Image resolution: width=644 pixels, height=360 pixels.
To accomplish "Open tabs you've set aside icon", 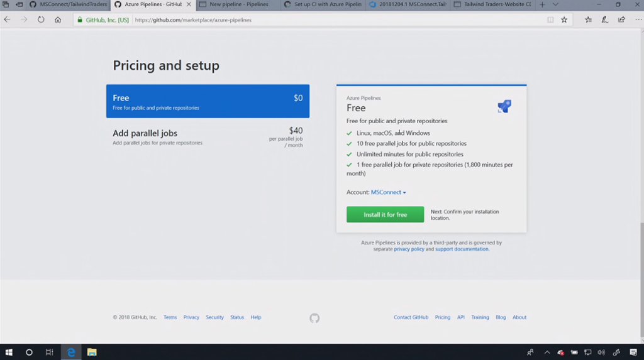I will pyautogui.click(x=6, y=4).
